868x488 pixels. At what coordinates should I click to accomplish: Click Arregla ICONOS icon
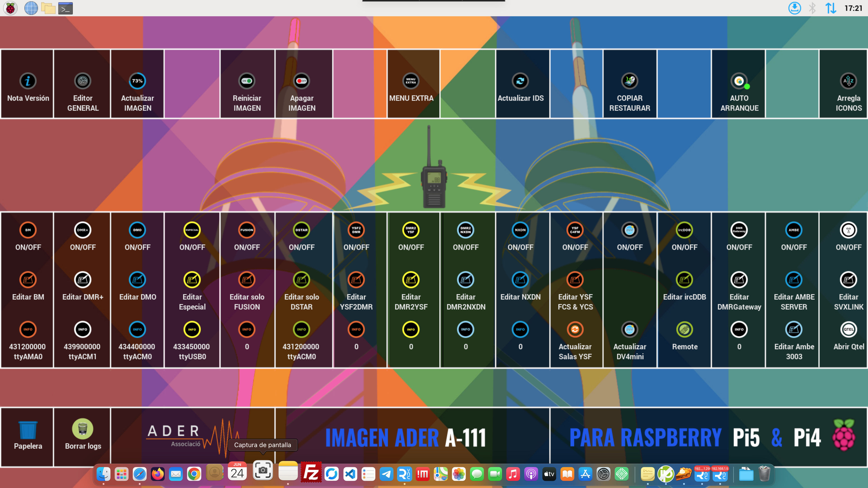[848, 81]
